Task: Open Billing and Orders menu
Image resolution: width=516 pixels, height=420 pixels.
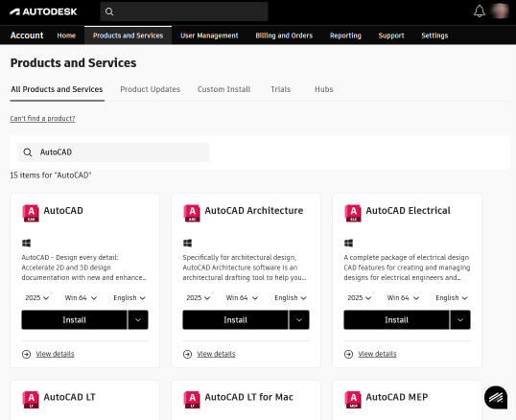Action: [284, 35]
